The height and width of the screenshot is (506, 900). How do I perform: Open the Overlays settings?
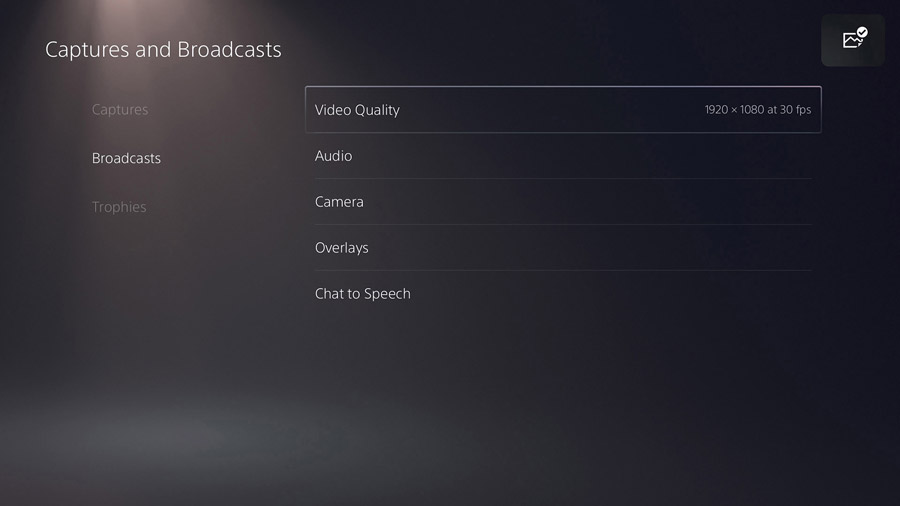tap(563, 247)
